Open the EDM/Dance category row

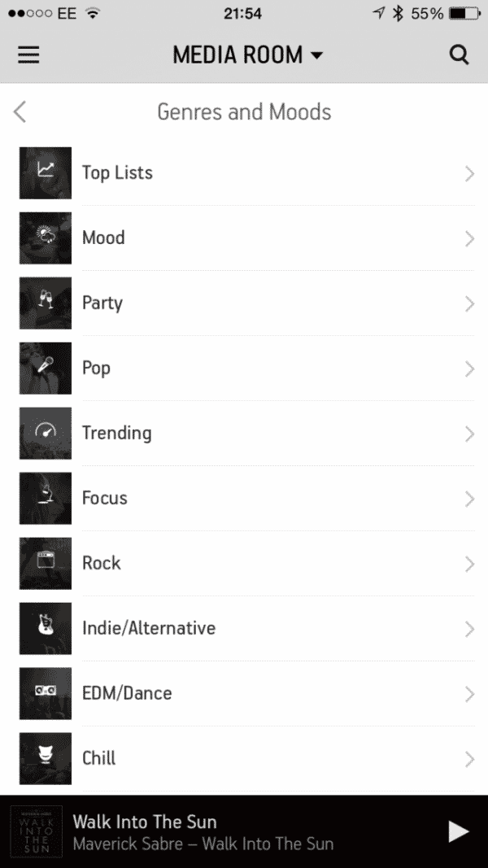click(x=244, y=693)
